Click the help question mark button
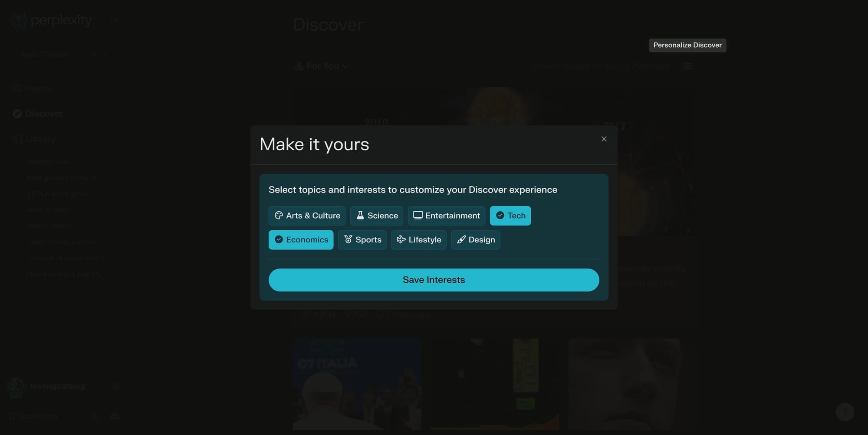This screenshot has width=868, height=435. (x=845, y=412)
